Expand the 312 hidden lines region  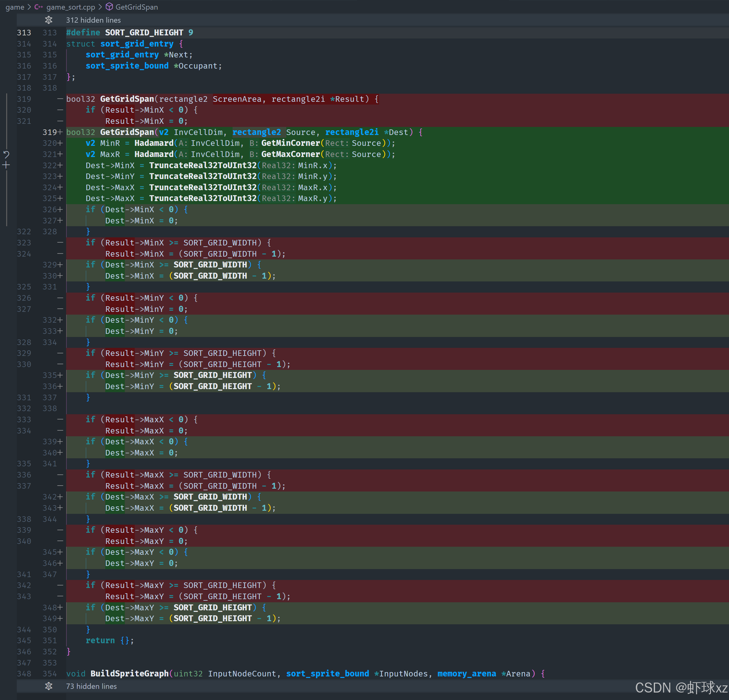pyautogui.click(x=93, y=20)
